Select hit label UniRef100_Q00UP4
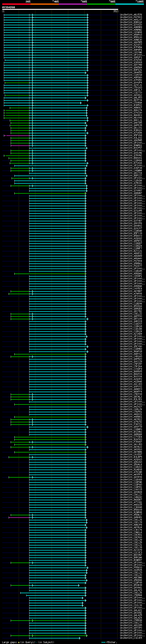This screenshot has height=644, width=146. [131, 82]
